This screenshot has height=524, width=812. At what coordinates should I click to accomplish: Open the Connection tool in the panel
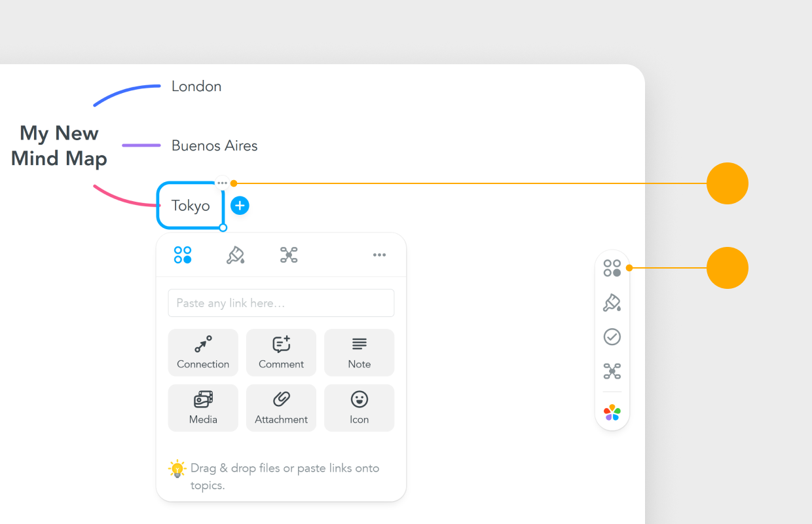coord(203,352)
